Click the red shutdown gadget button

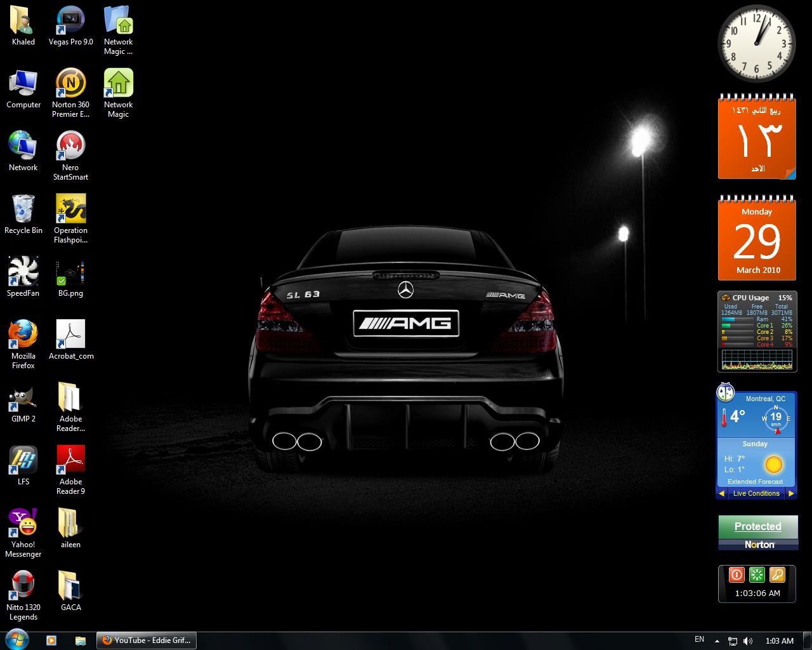tap(737, 575)
